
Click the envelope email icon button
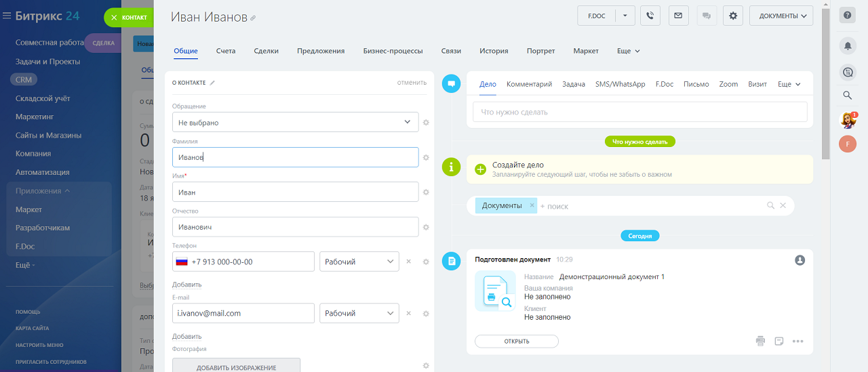tap(678, 16)
